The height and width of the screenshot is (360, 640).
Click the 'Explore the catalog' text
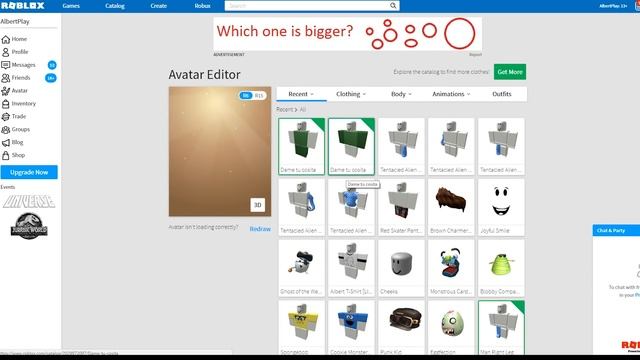441,72
